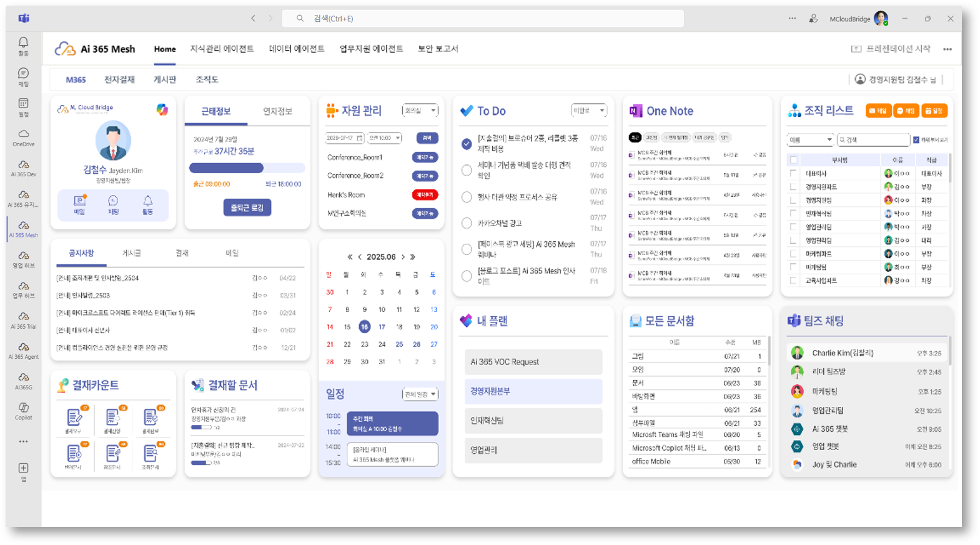Viewport: 980px width, 545px height.
Task: Open 이름 dropdown in 조직 리스트
Action: [x=810, y=140]
